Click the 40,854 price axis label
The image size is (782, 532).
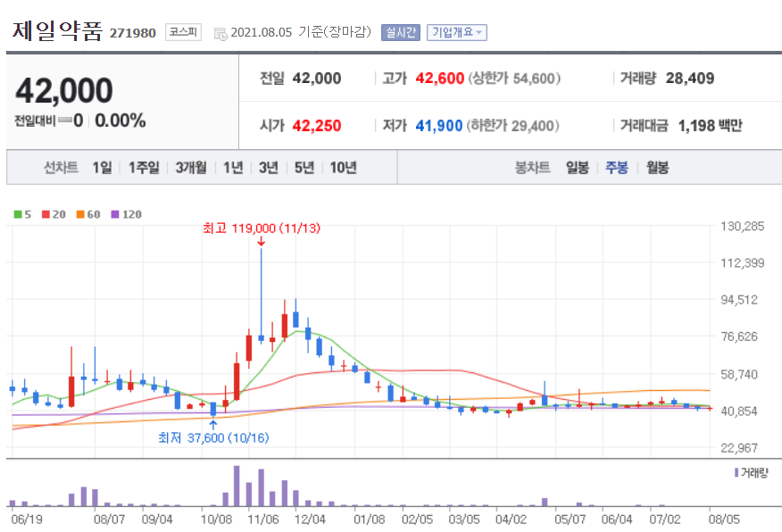tap(739, 411)
